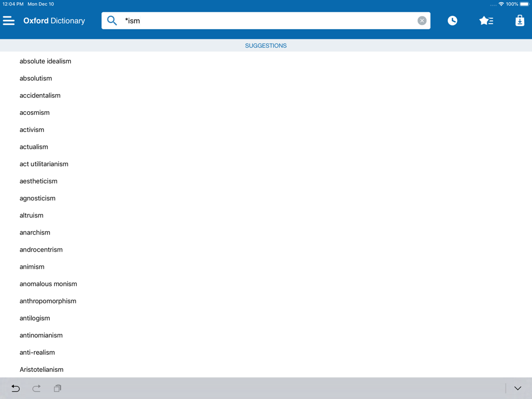Open the "activism" entry

pyautogui.click(x=266, y=130)
